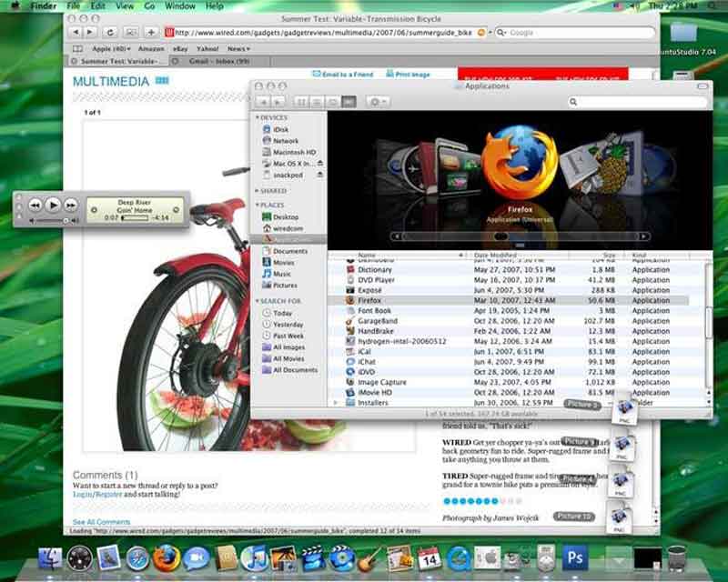Focus the Finder search field
728x582 pixels.
click(x=637, y=102)
